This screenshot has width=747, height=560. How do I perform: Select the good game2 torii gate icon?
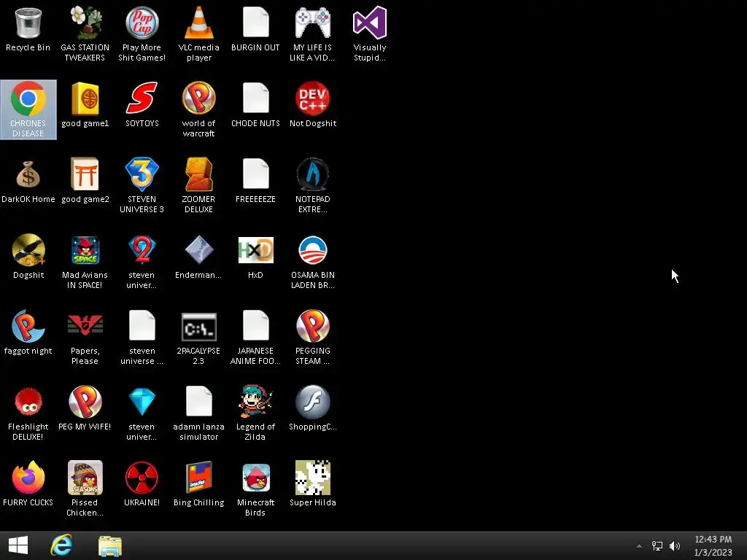pyautogui.click(x=85, y=174)
